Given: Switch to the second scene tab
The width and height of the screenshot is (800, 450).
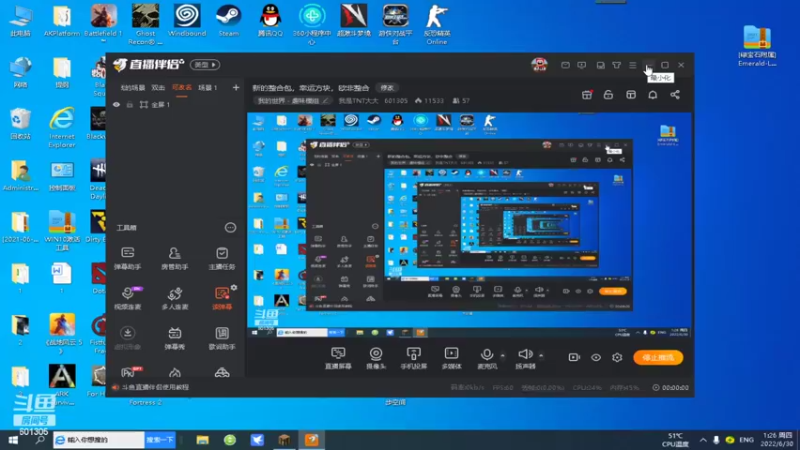Looking at the screenshot, I should pyautogui.click(x=158, y=88).
